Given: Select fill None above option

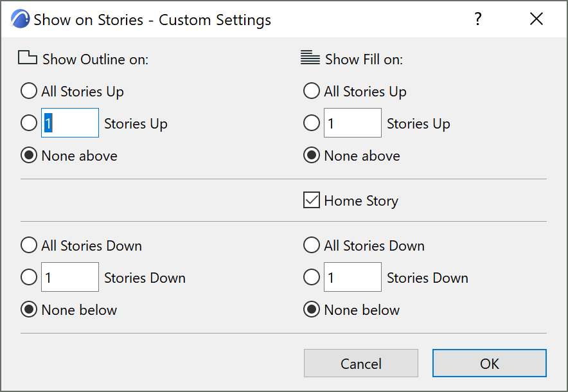Looking at the screenshot, I should (x=312, y=156).
